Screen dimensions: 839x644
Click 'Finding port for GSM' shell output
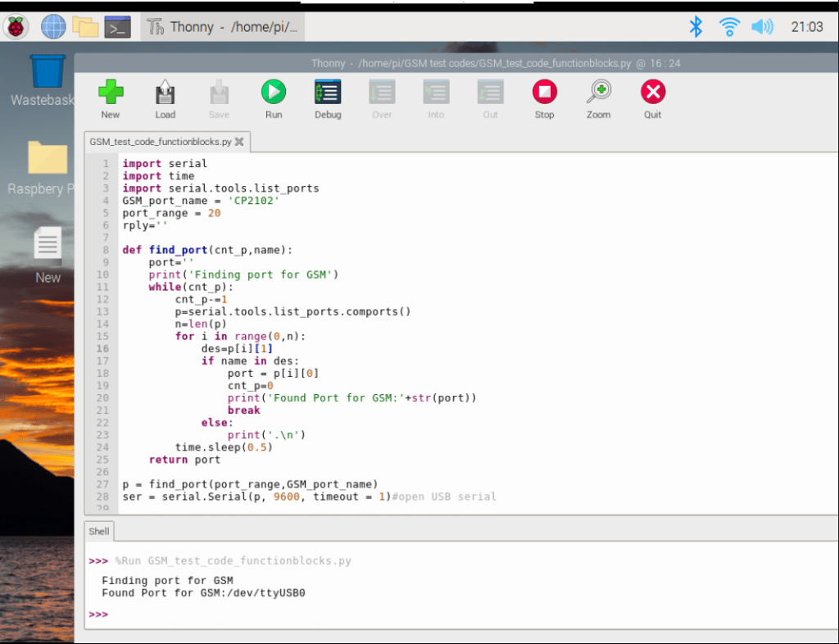click(167, 580)
